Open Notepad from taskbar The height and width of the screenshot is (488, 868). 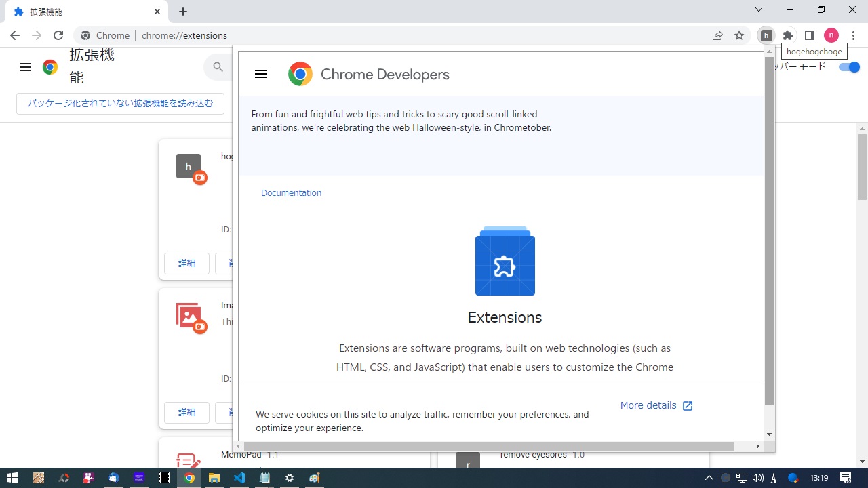[x=264, y=478]
